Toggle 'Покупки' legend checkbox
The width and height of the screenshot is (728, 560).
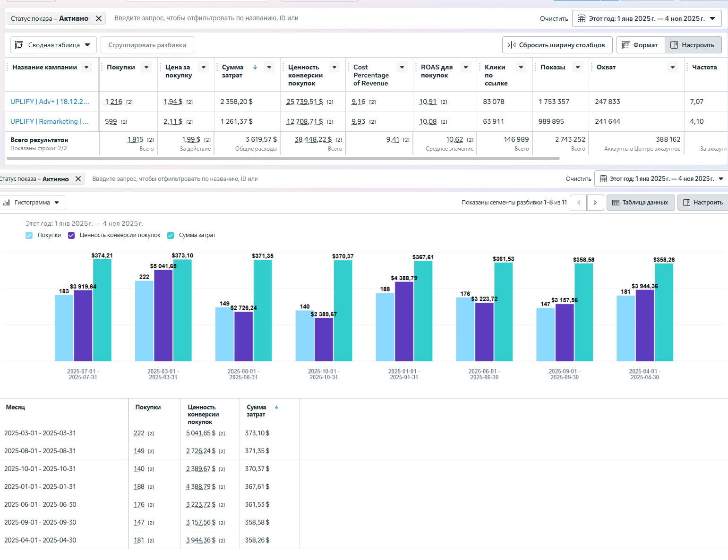pyautogui.click(x=29, y=235)
